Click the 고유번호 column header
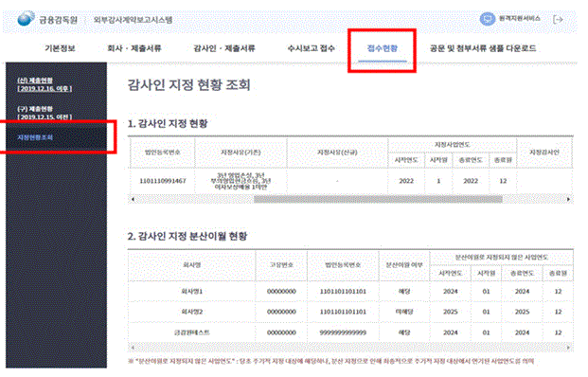Viewport: 588px width, 377px height. [281, 265]
